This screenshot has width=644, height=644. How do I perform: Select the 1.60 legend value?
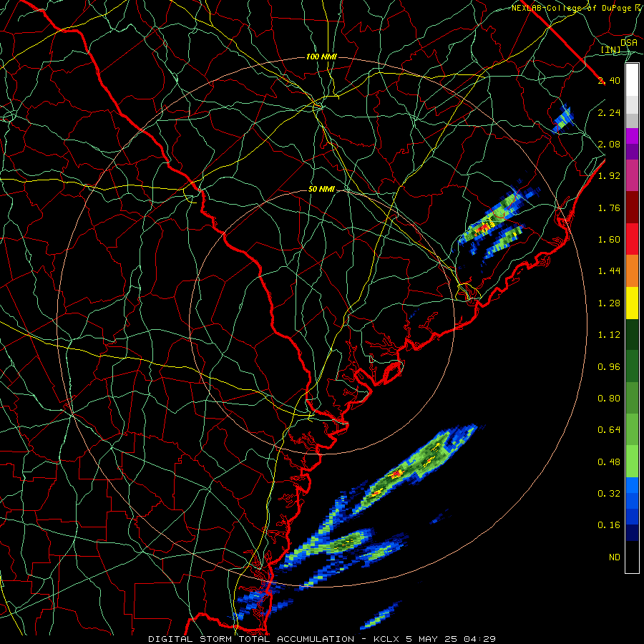coord(609,240)
